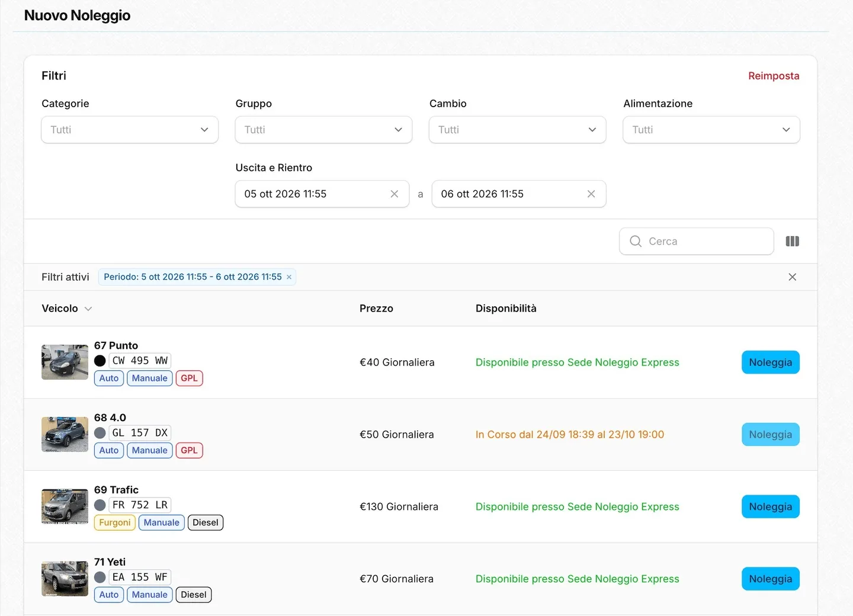The height and width of the screenshot is (616, 853).
Task: Open the Gruppo dropdown
Action: coord(323,130)
